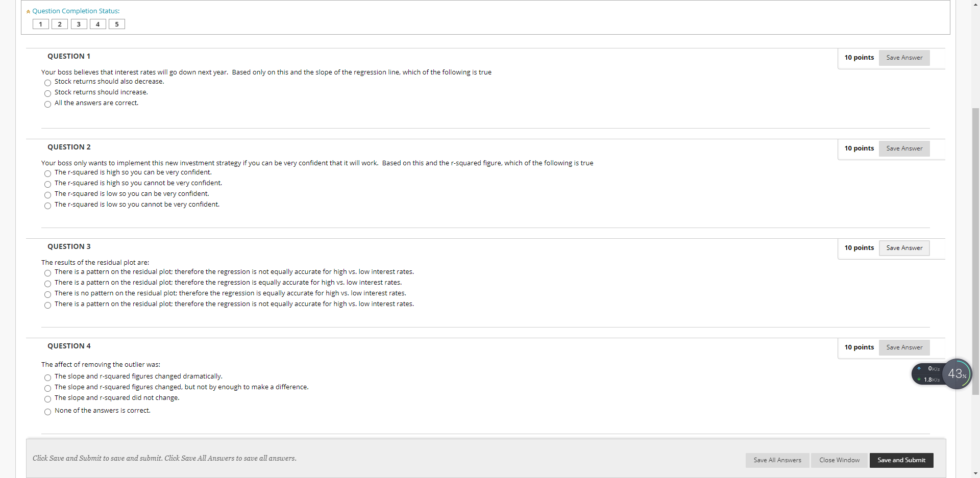Viewport: 980px width, 478px height.
Task: Select 'There is no pattern on the residual plot' answer
Action: coord(47,294)
